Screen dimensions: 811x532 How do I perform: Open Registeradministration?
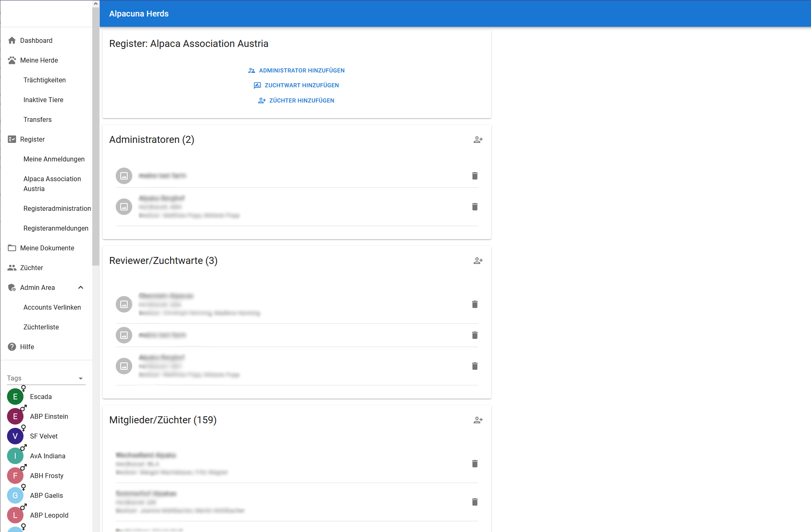tap(46, 208)
